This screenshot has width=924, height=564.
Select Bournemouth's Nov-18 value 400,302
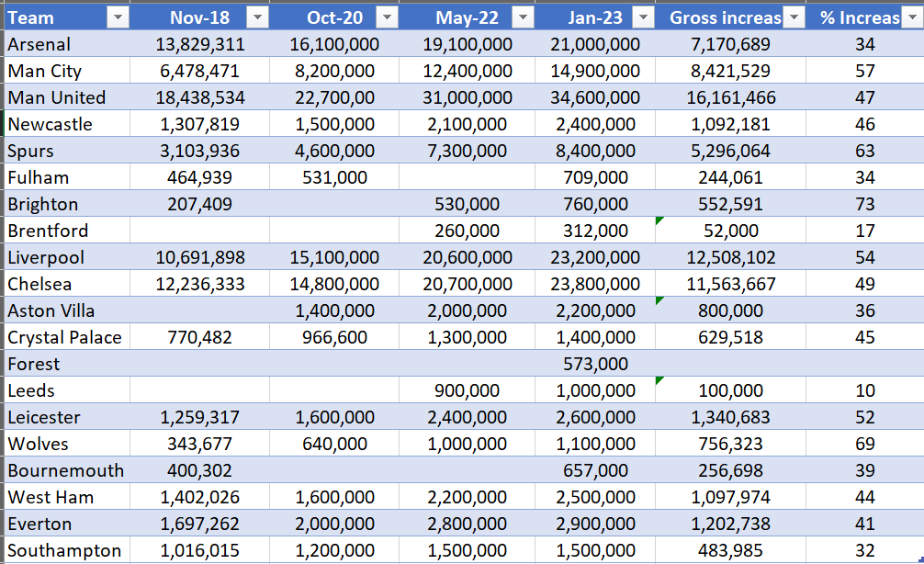click(x=199, y=469)
